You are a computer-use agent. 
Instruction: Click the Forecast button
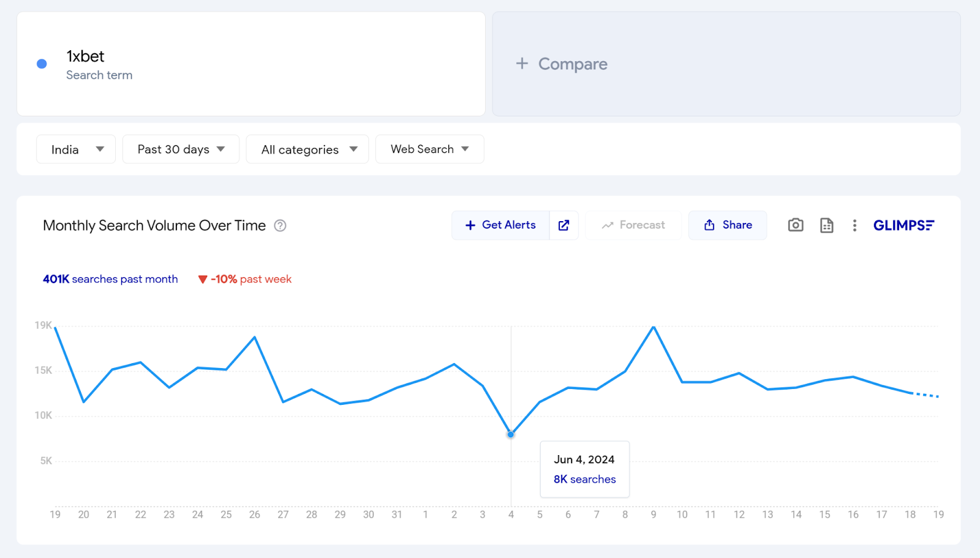pos(633,225)
